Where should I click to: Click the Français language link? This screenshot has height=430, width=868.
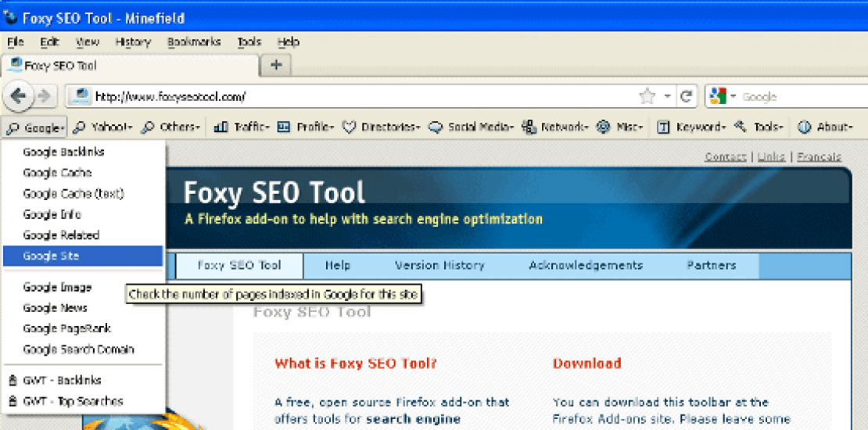coord(819,156)
